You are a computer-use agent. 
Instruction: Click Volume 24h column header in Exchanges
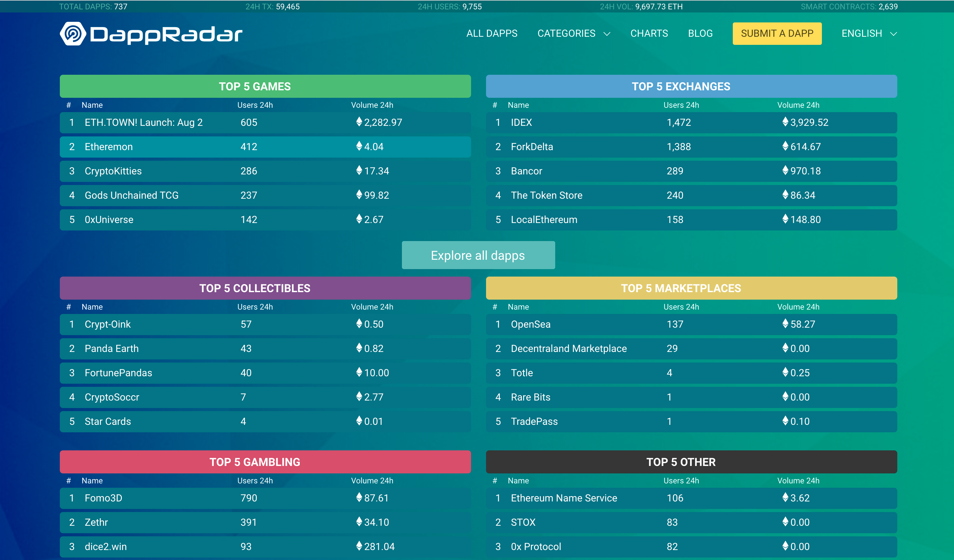[798, 105]
